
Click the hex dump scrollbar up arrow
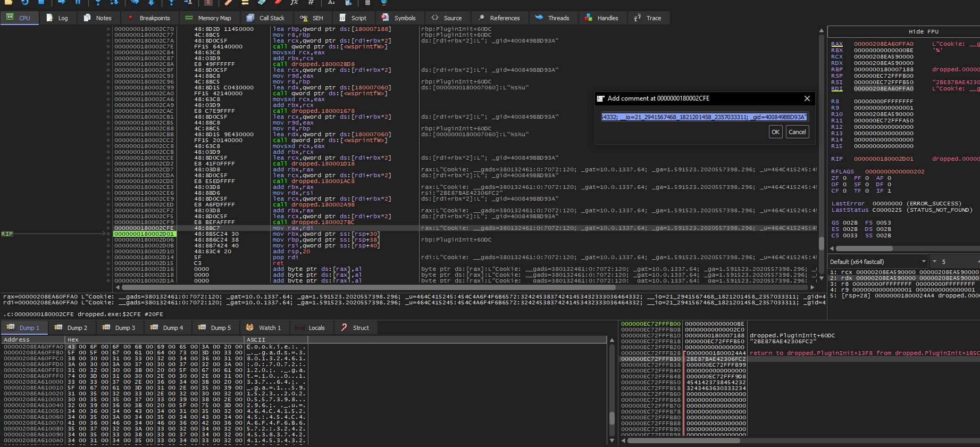(612, 340)
